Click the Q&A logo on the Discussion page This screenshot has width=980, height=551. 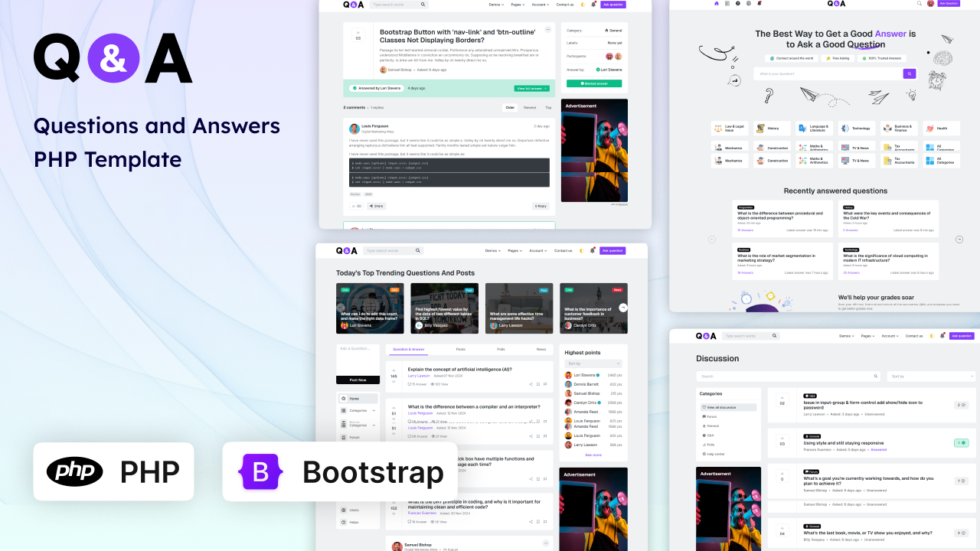point(706,336)
